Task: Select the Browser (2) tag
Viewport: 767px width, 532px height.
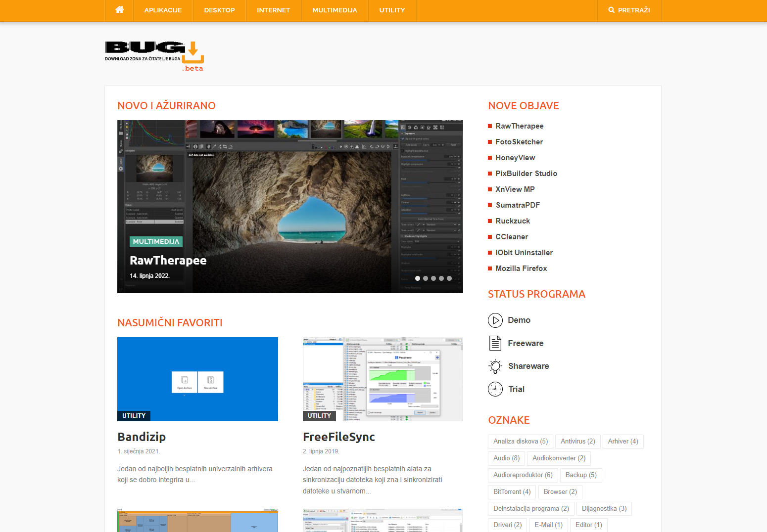Action: click(x=560, y=492)
